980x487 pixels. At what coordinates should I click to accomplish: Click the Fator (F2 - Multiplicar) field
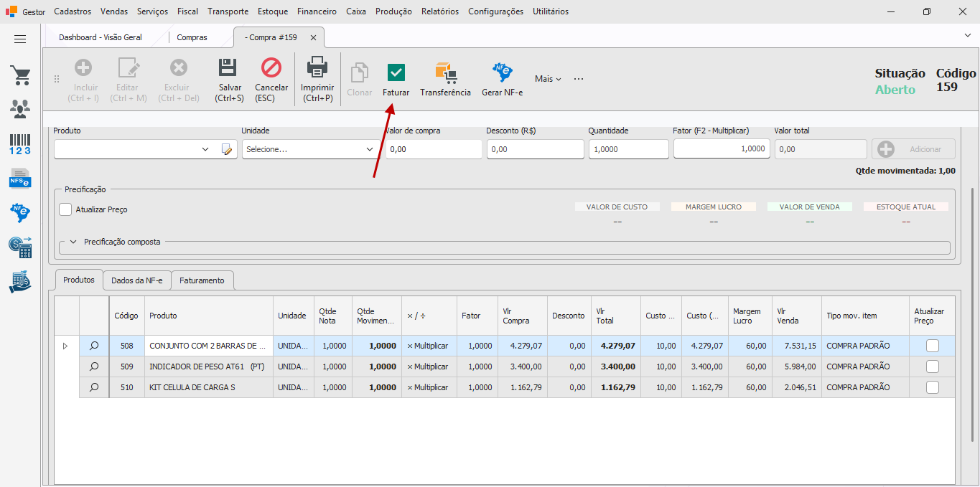pyautogui.click(x=722, y=148)
